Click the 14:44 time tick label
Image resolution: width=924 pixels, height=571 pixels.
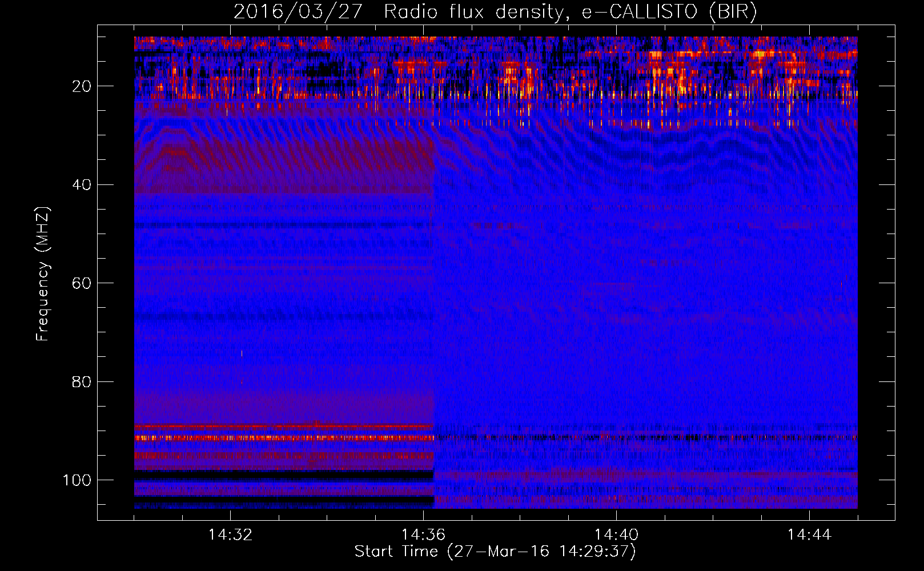pos(809,535)
